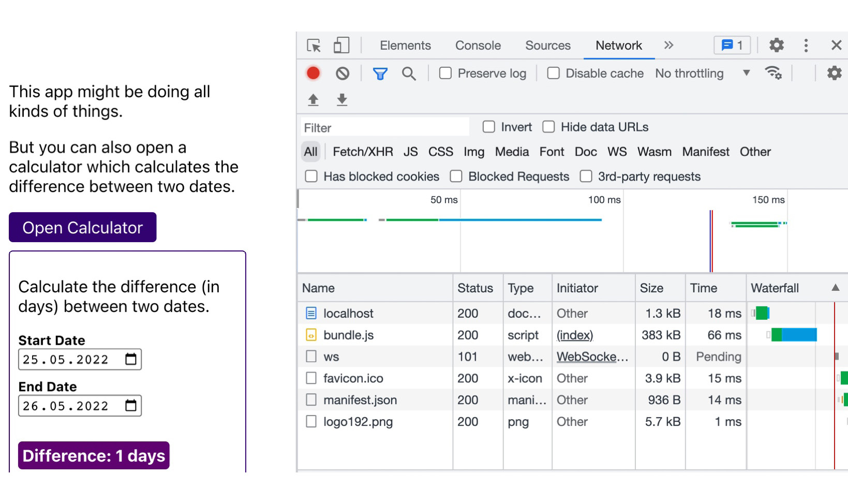Enable Disable cache

553,73
